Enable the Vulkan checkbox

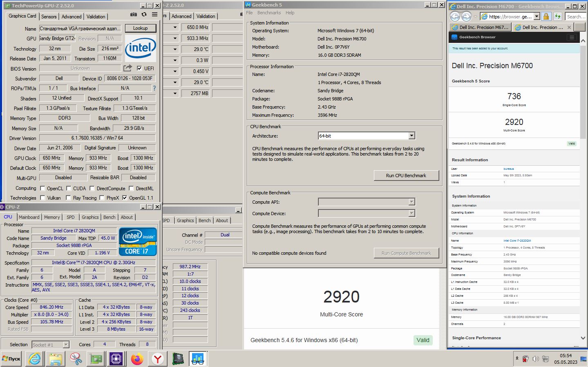42,198
